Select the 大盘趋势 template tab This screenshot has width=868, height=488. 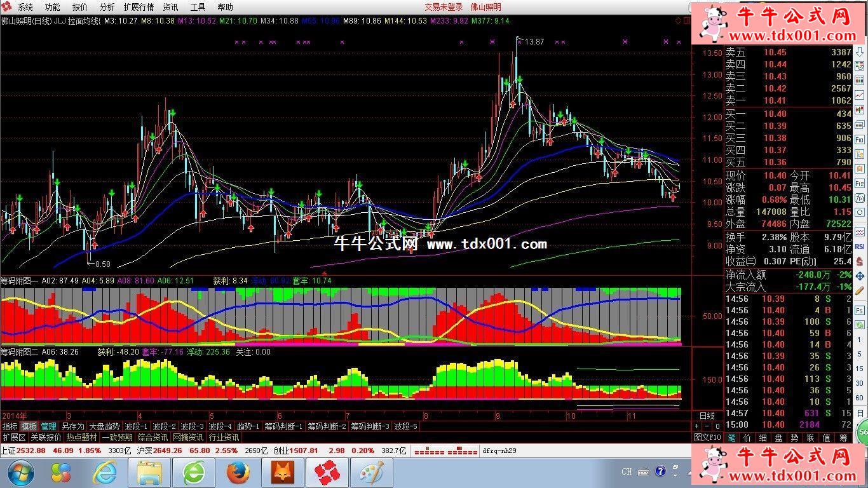tap(104, 426)
